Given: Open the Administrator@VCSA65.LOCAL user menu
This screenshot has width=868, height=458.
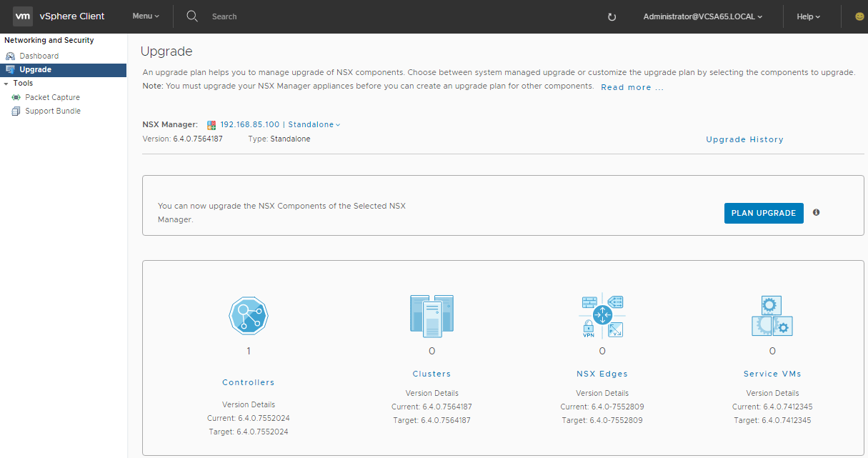Looking at the screenshot, I should click(x=703, y=16).
